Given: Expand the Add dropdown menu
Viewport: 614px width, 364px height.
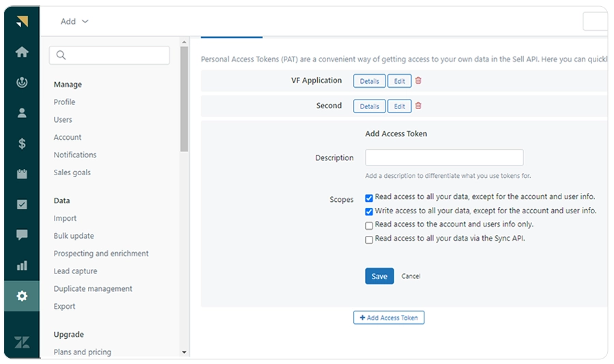Looking at the screenshot, I should click(74, 22).
